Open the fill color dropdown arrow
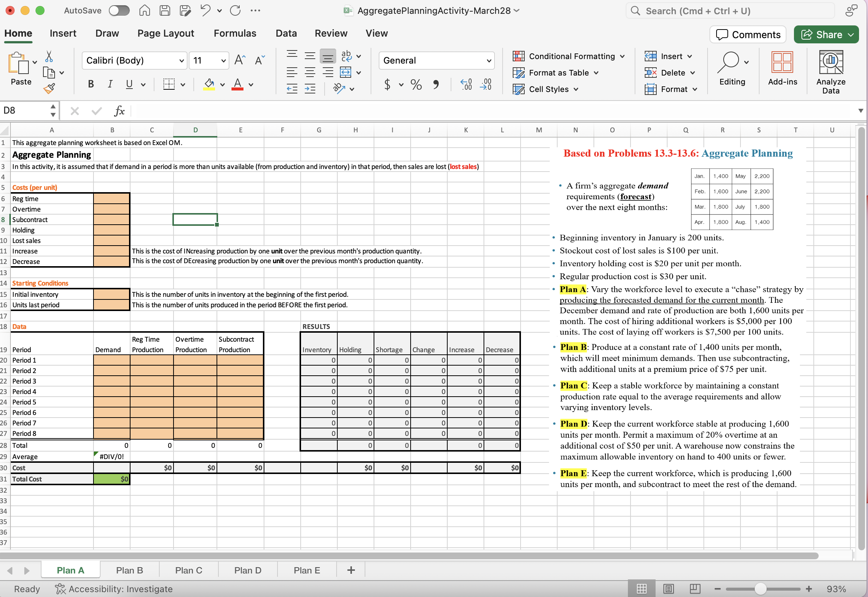 [222, 84]
